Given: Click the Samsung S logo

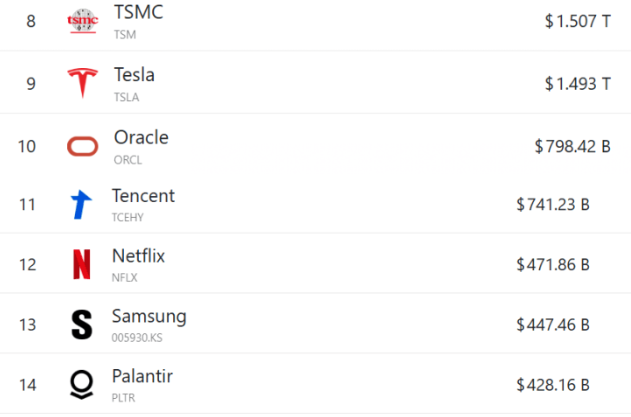Looking at the screenshot, I should (x=81, y=324).
